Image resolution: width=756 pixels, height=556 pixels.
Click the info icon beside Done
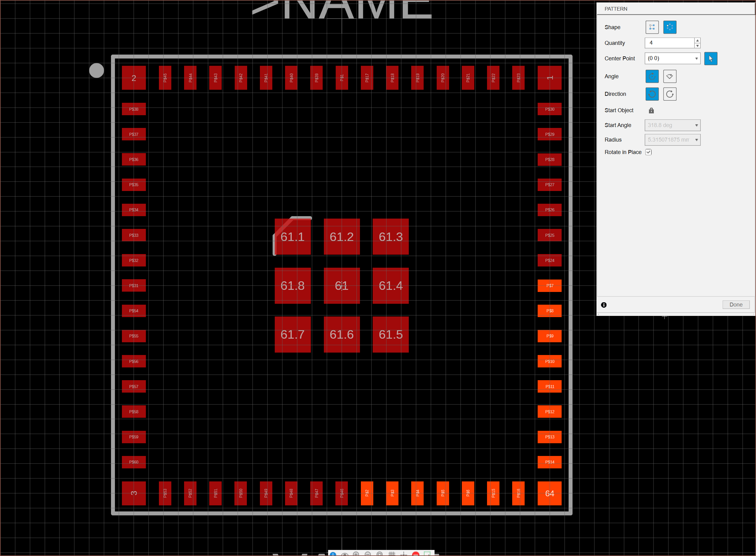tap(603, 305)
